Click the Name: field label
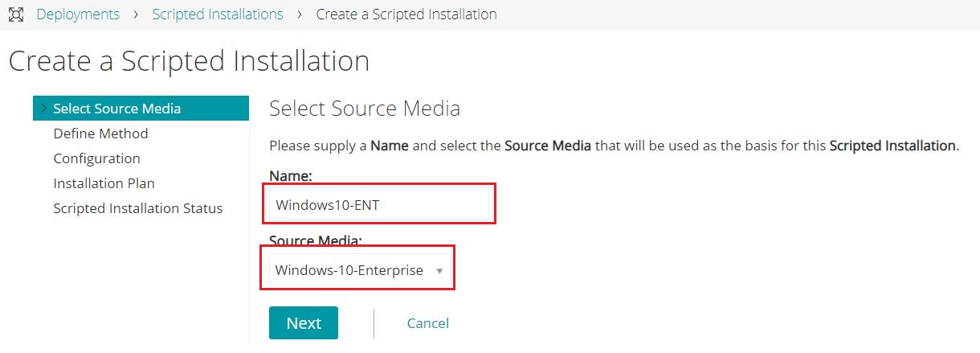 (290, 175)
